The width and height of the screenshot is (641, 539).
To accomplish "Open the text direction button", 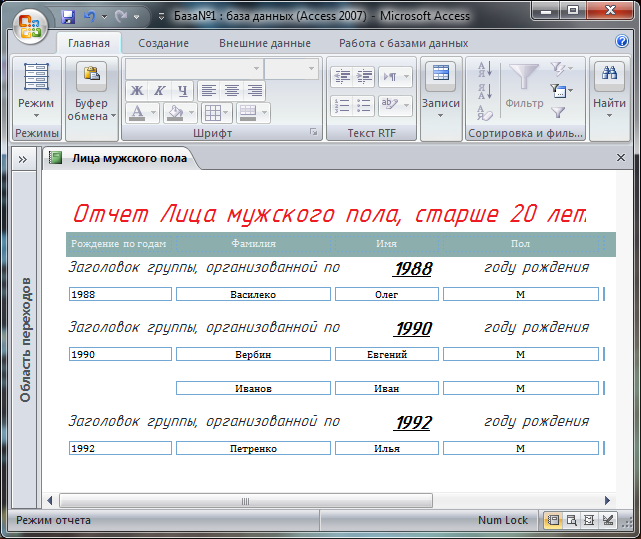I will click(x=395, y=76).
